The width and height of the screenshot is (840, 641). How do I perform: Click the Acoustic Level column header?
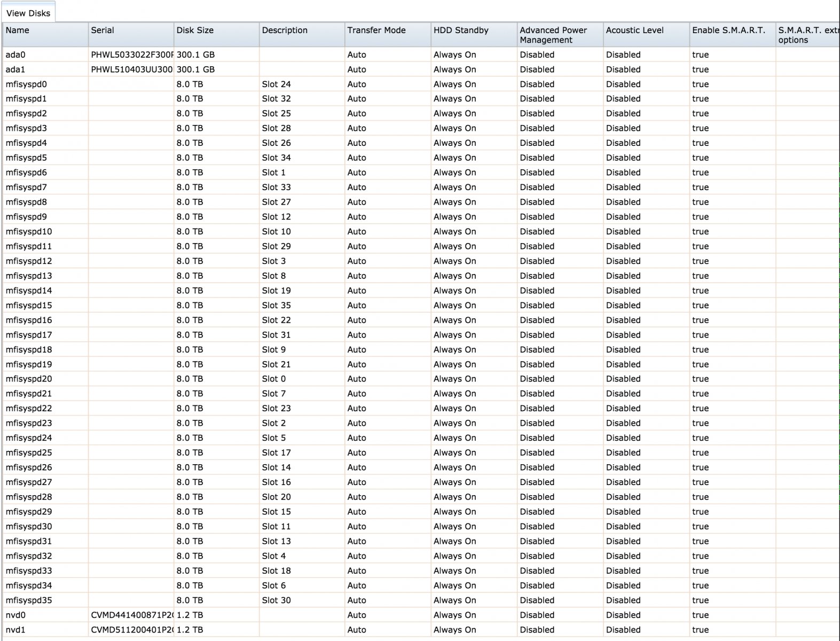point(646,35)
